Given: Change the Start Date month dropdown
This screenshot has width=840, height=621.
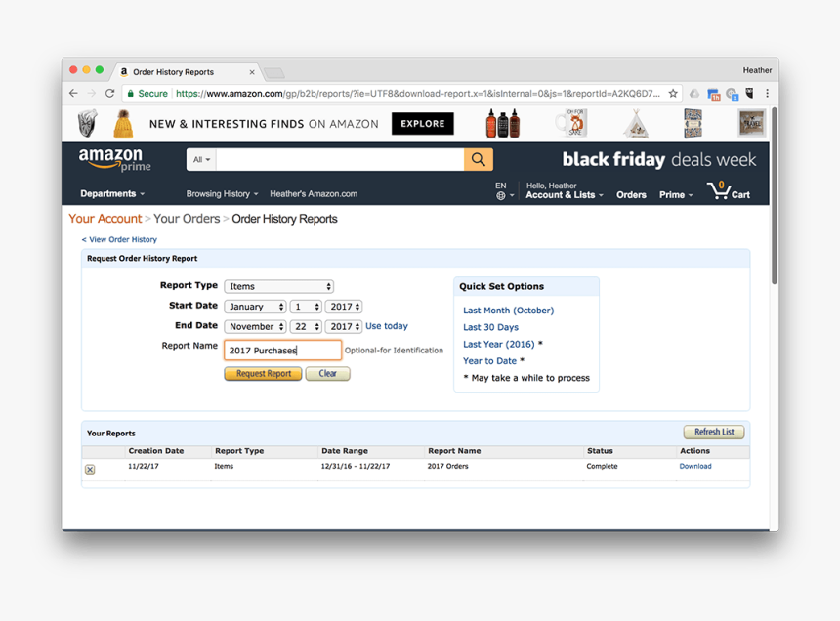Looking at the screenshot, I should 254,306.
